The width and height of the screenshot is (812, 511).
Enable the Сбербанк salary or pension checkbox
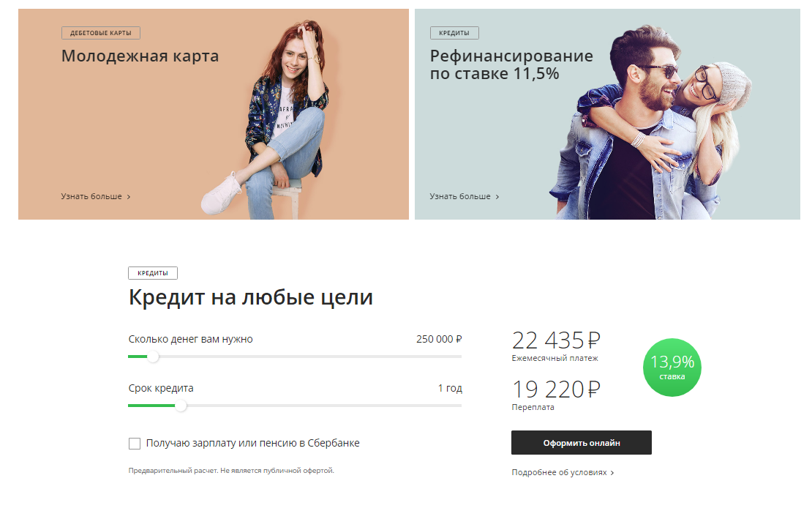(135, 443)
